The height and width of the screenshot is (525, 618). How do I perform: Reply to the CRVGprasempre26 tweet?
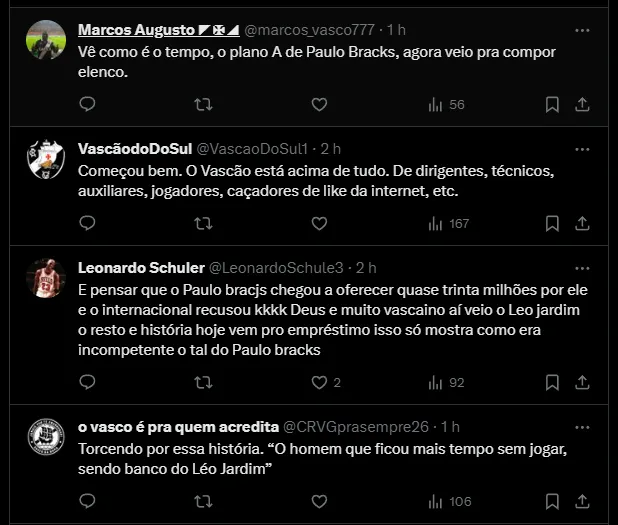87,501
